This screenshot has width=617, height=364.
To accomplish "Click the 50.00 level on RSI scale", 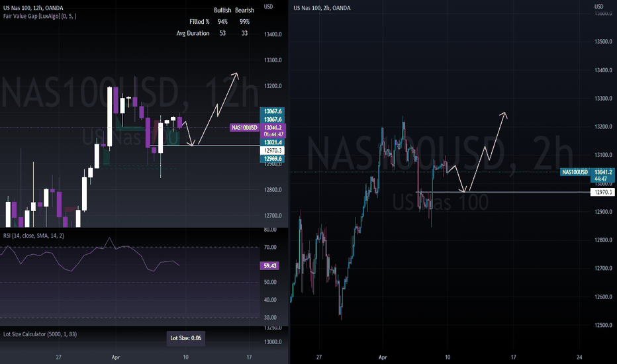I will pyautogui.click(x=270, y=282).
